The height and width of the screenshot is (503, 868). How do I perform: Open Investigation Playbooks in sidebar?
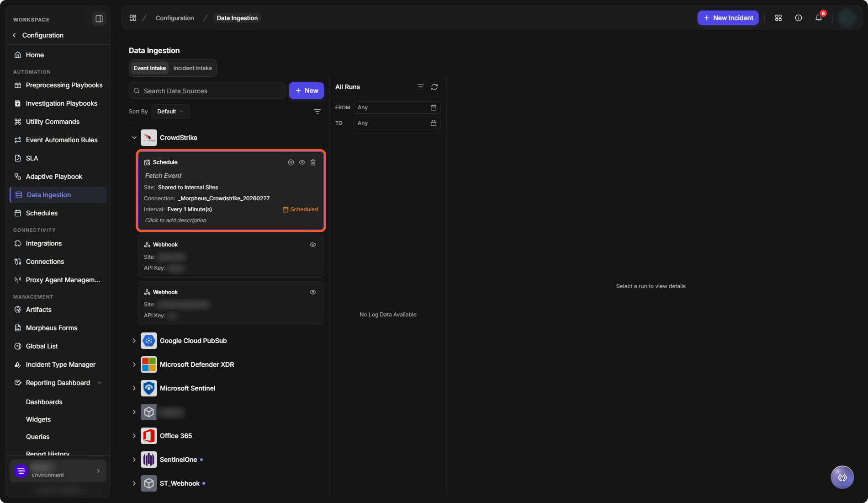tap(58, 103)
